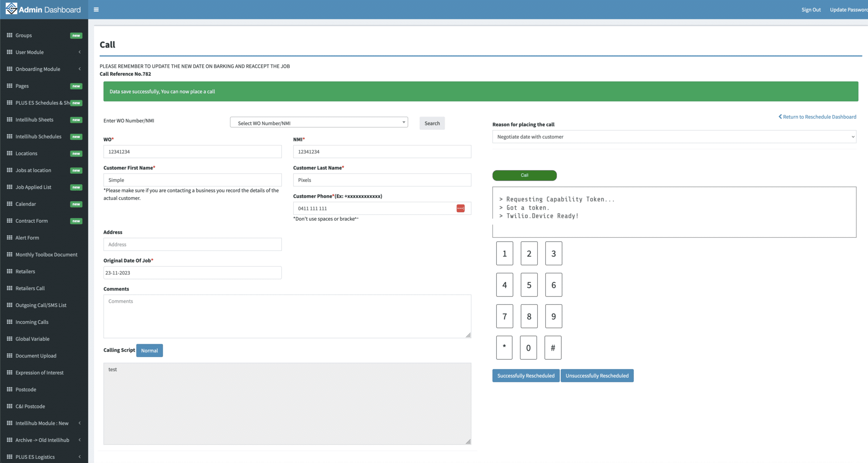Click the grid icon beside Calendar
Viewport: 868px width, 463px height.
pyautogui.click(x=9, y=204)
